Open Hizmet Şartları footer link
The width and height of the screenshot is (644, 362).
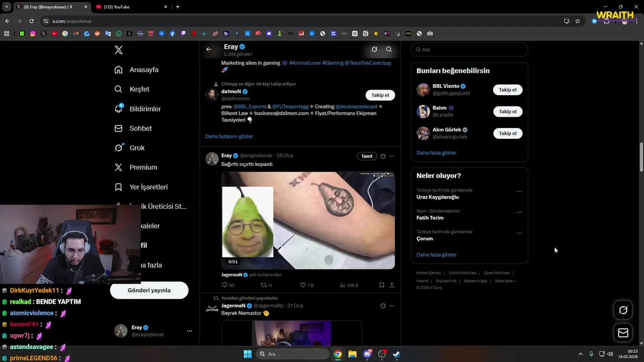click(429, 273)
